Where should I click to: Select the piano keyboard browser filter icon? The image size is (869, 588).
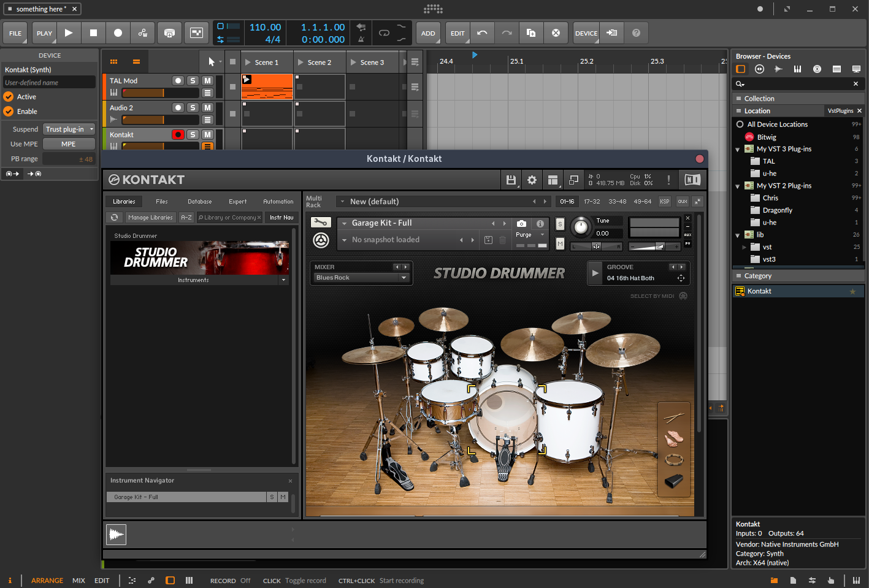pyautogui.click(x=797, y=69)
